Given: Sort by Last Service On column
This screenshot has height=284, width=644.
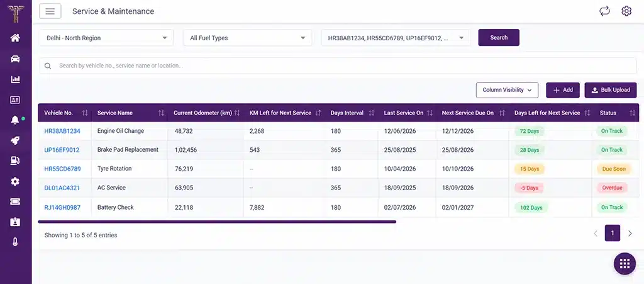Looking at the screenshot, I should (x=430, y=113).
